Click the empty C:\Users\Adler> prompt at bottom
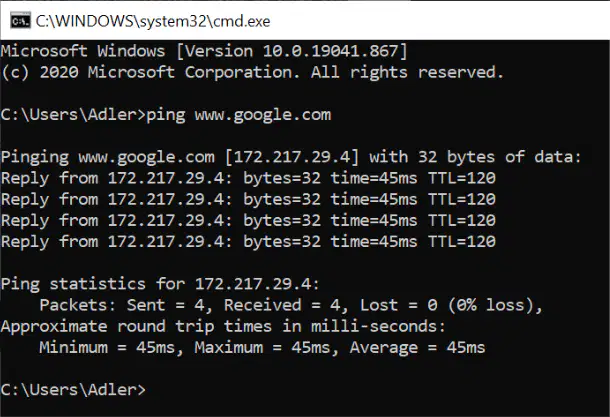This screenshot has height=417, width=610. [x=73, y=390]
